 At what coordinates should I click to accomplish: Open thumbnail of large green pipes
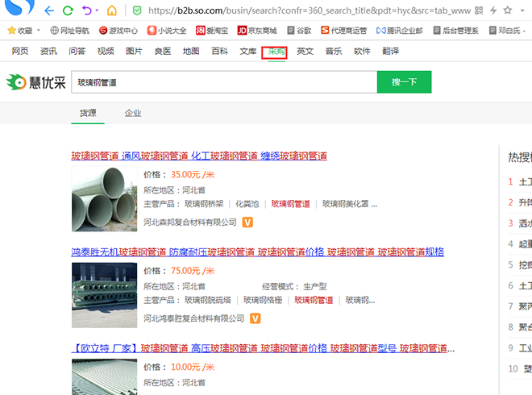click(105, 199)
